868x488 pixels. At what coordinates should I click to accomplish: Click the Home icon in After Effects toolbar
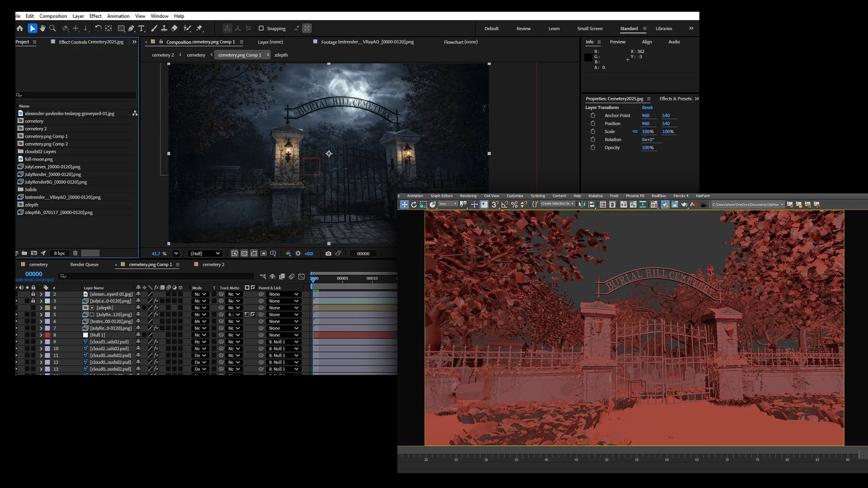[19, 28]
